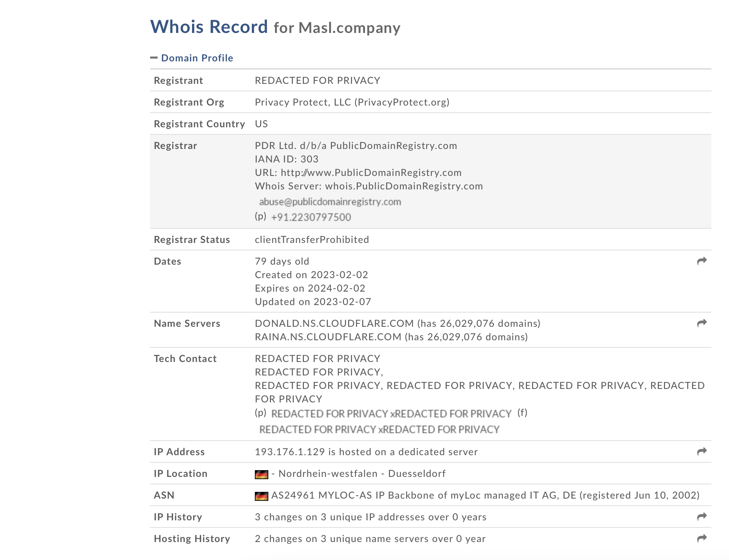Click the '79 days old' text
Image resolution: width=729 pixels, height=560 pixels.
[282, 261]
